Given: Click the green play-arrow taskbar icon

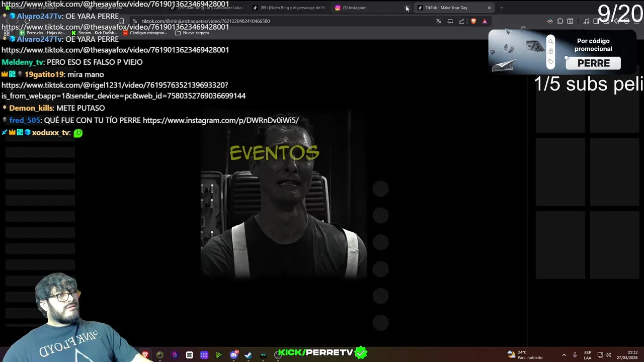Looking at the screenshot, I should [219, 355].
